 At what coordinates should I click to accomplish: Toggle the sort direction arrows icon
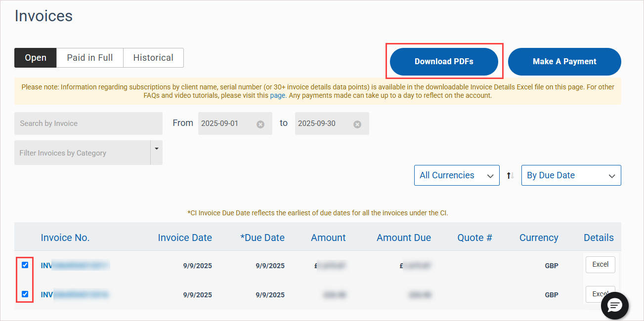click(x=511, y=175)
